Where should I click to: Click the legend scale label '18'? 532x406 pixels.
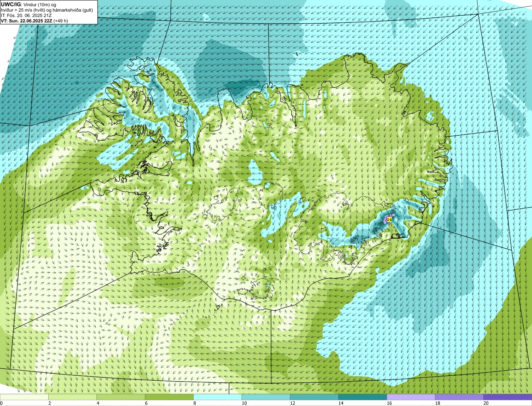pyautogui.click(x=437, y=403)
